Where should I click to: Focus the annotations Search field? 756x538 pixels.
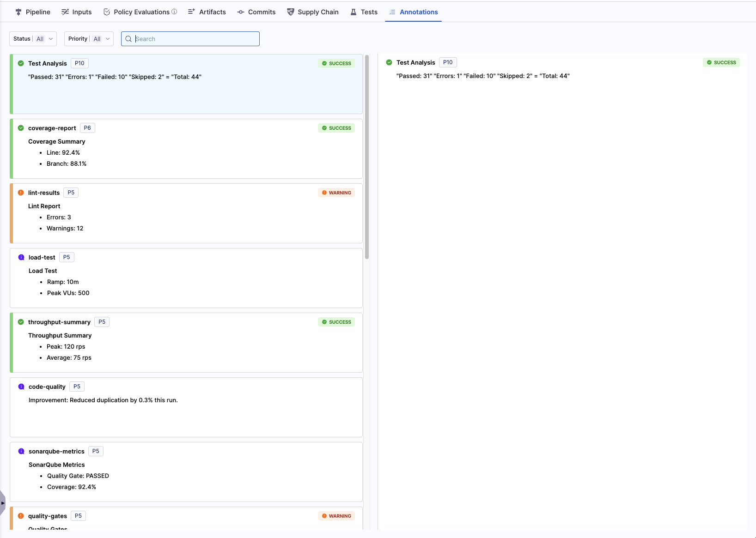194,39
